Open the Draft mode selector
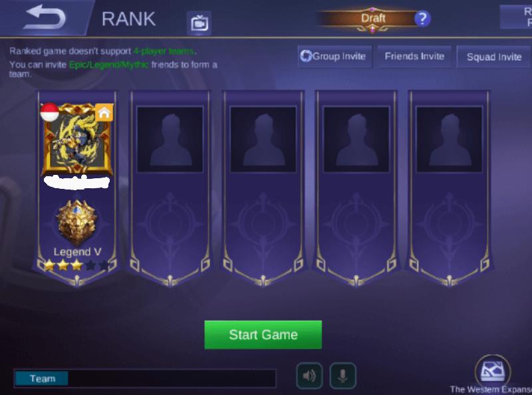Screen dimensions: 532x395 (x=373, y=19)
